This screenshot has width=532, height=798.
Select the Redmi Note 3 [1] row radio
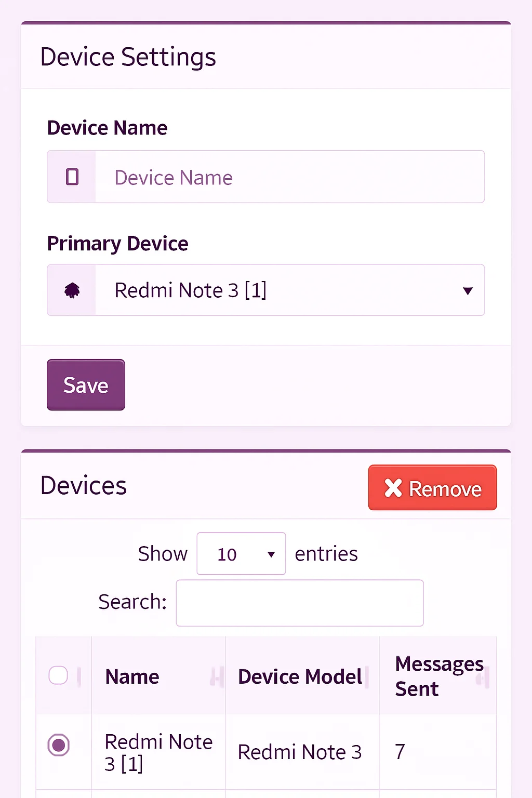tap(59, 745)
